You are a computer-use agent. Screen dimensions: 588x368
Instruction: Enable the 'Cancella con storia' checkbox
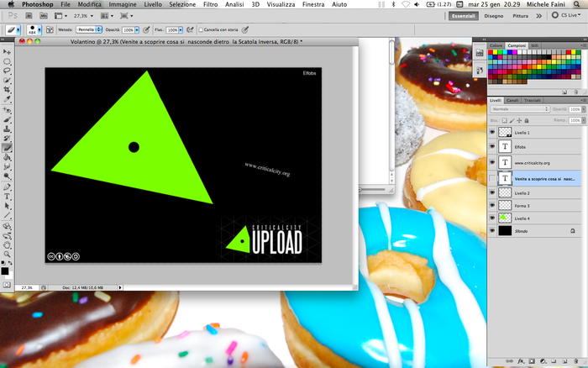coord(201,29)
